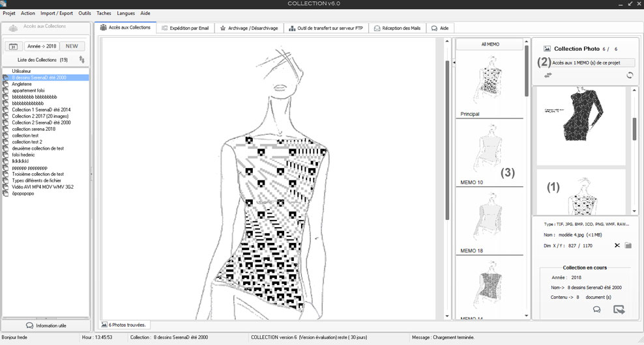Open the Outils menu
This screenshot has width=644, height=345.
point(85,13)
